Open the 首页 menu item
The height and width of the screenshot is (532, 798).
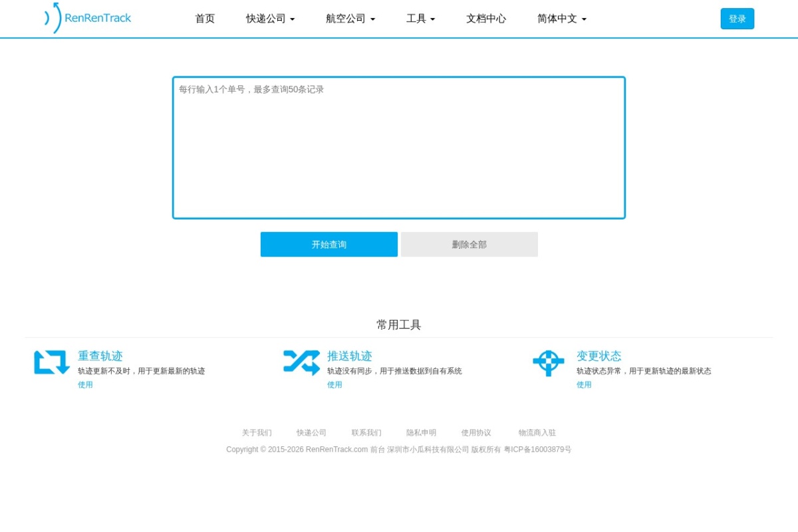(x=205, y=19)
